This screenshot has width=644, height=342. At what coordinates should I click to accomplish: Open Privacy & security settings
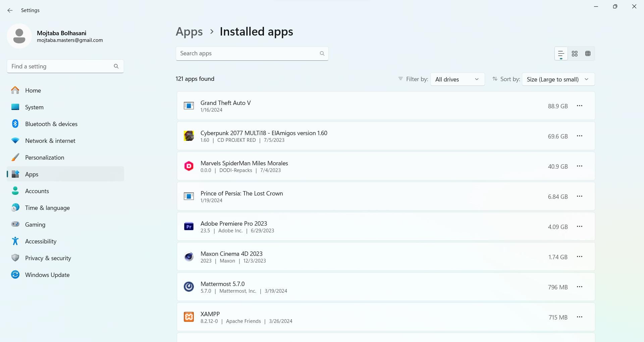click(x=65, y=258)
